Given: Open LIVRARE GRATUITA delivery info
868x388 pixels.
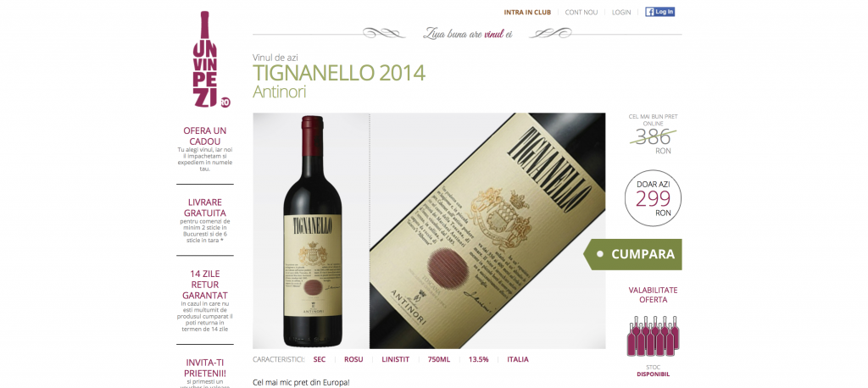Looking at the screenshot, I should [205, 208].
